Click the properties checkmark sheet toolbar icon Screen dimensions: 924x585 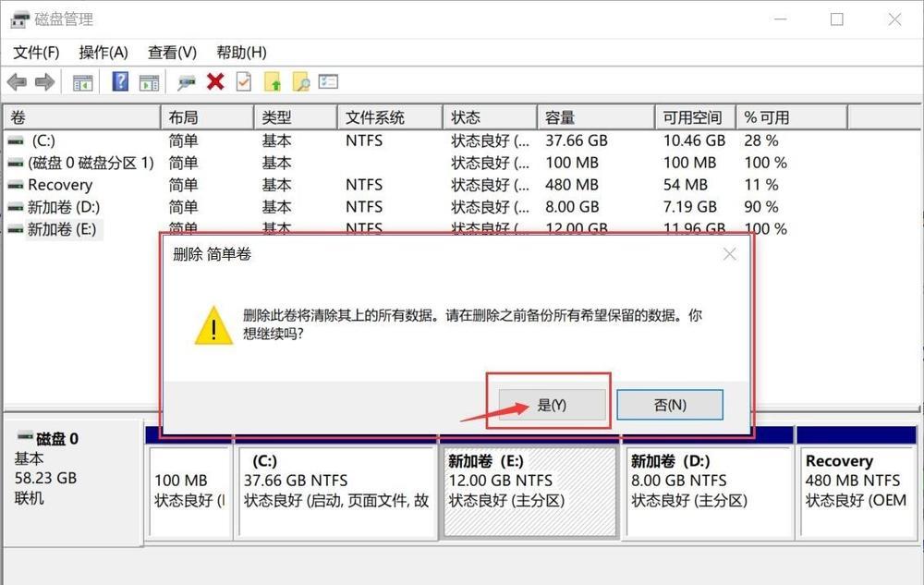tap(243, 81)
